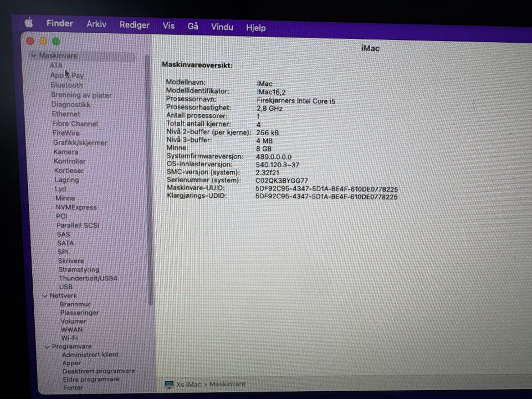Select Deaktivert programvare in sidebar
532x399 pixels.
tap(99, 371)
